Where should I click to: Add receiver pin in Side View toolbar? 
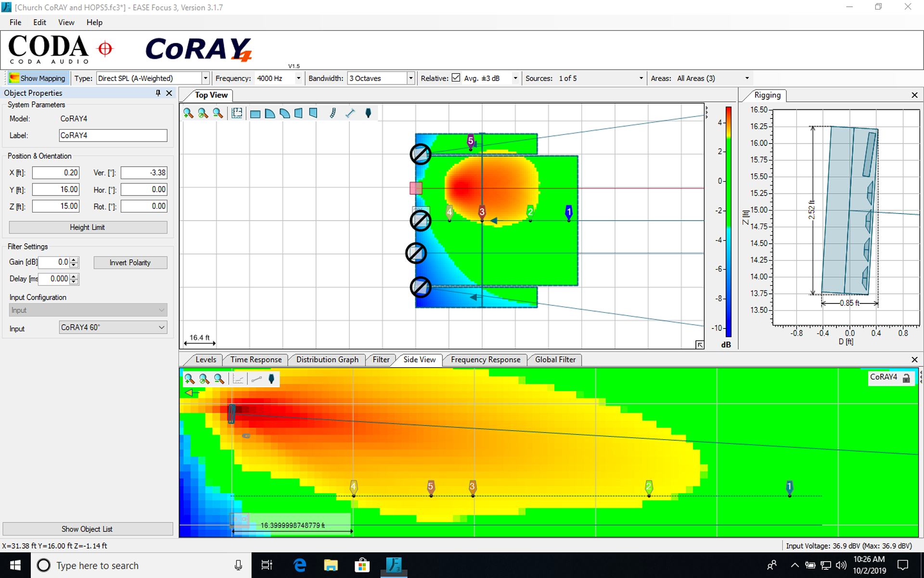click(x=271, y=379)
